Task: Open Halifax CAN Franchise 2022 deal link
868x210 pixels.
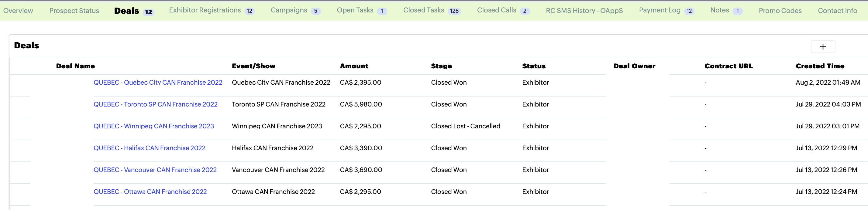Action: click(x=149, y=148)
